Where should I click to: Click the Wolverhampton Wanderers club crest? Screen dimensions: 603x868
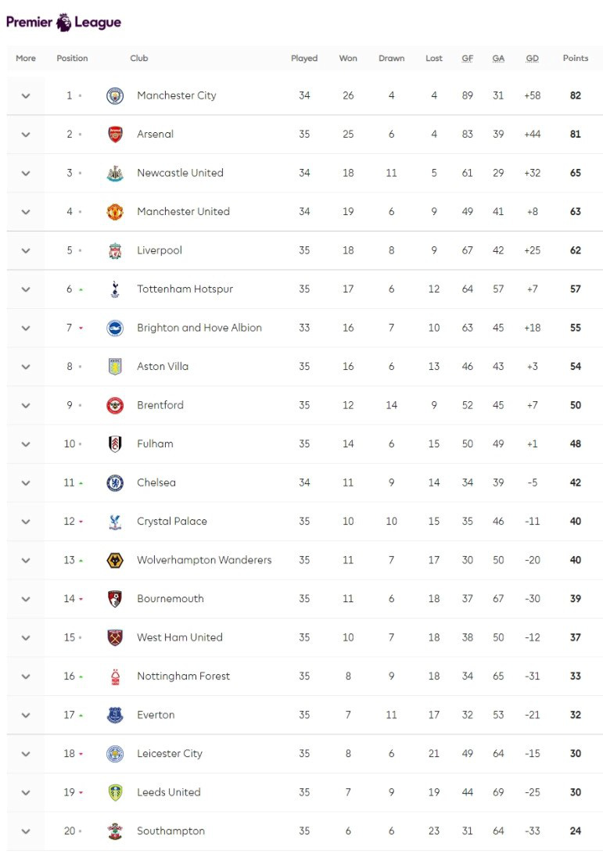point(115,560)
